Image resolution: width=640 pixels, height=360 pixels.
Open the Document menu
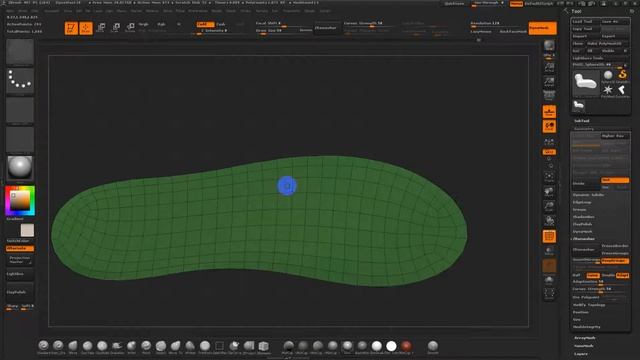[x=51, y=11]
